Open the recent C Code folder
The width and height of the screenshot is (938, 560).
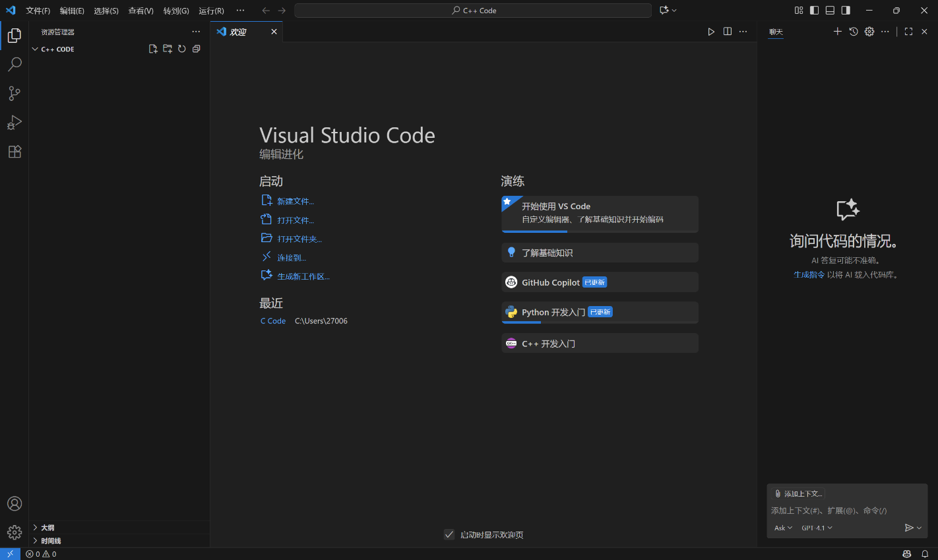tap(273, 321)
